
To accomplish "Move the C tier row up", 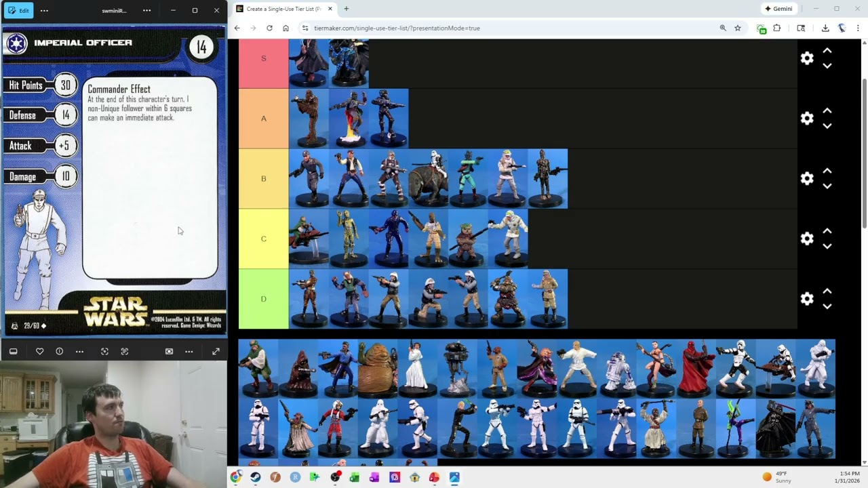I will point(827,231).
